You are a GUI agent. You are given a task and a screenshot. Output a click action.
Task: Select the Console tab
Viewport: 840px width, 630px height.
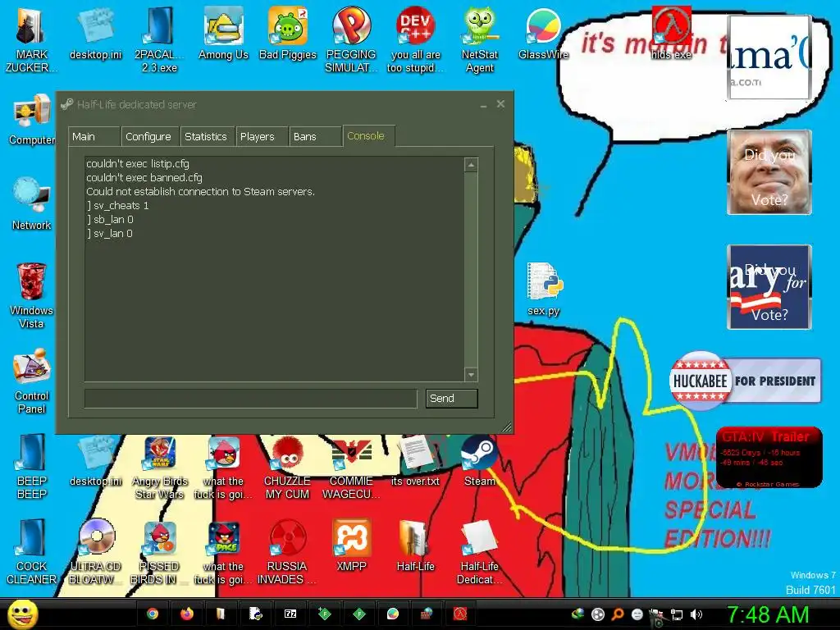coord(368,136)
